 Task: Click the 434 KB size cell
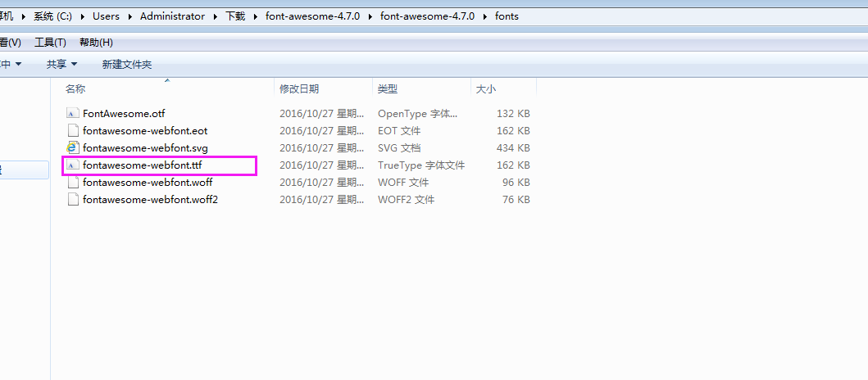click(513, 147)
